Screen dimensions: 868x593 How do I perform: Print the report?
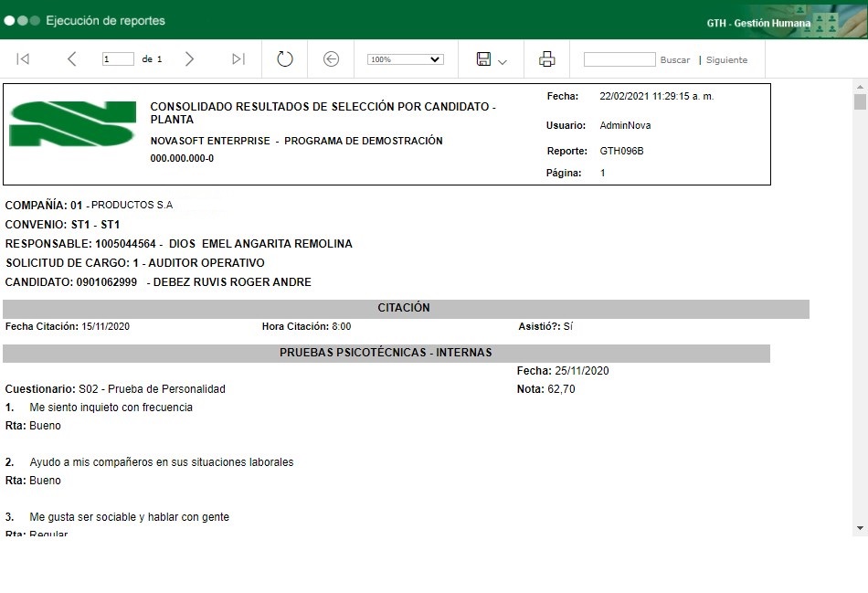pyautogui.click(x=547, y=58)
